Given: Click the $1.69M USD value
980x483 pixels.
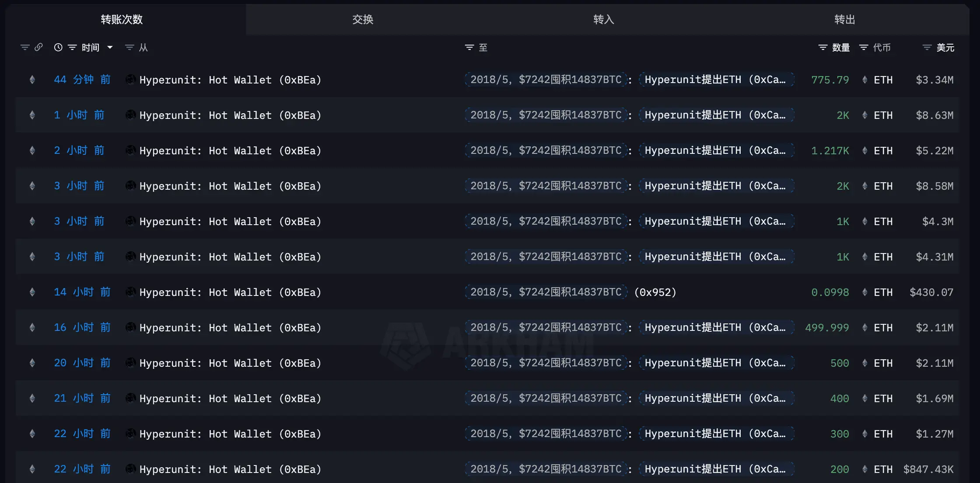Looking at the screenshot, I should pos(934,399).
